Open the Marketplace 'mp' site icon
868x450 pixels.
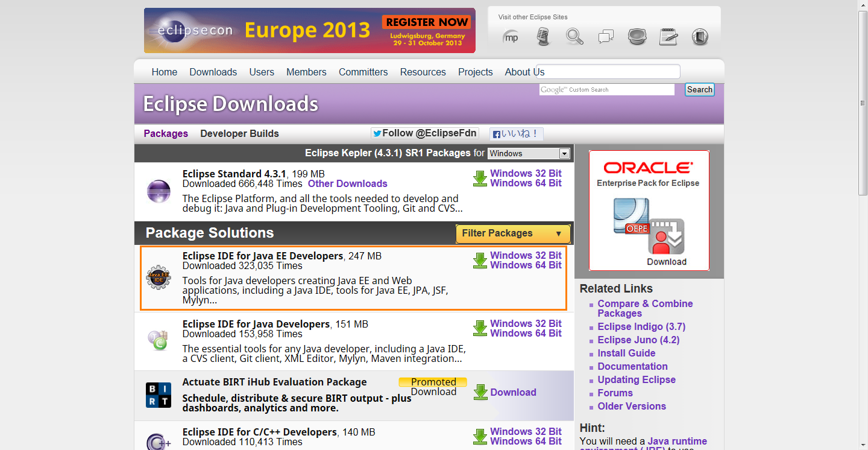[511, 37]
